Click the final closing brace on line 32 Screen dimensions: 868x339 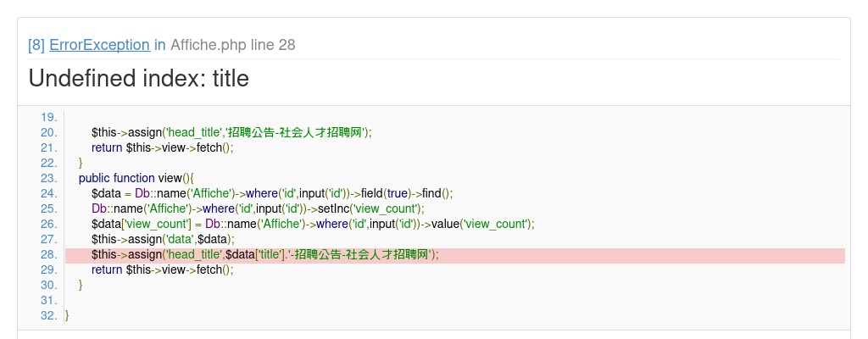pos(67,315)
